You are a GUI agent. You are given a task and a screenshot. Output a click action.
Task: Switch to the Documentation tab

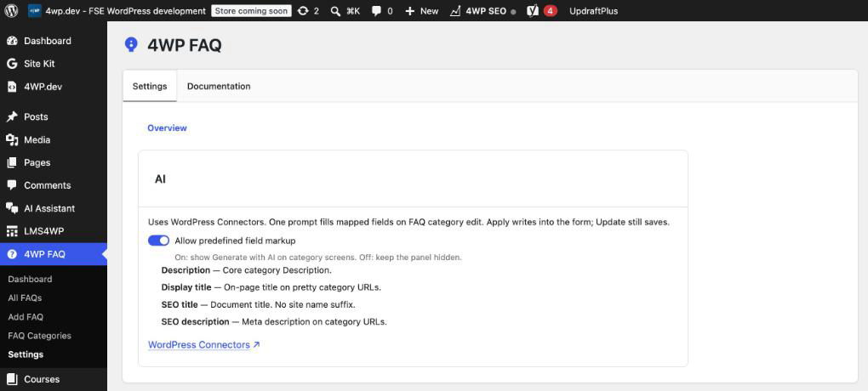[219, 86]
